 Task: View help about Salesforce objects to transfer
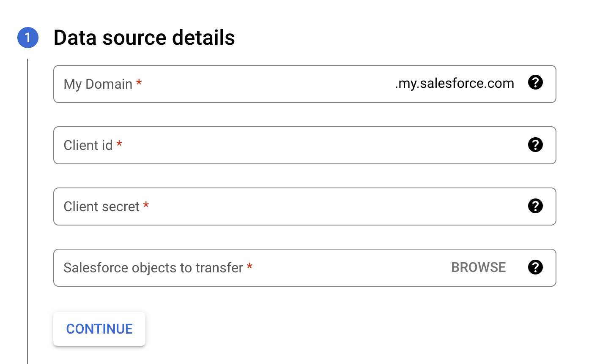[535, 267]
